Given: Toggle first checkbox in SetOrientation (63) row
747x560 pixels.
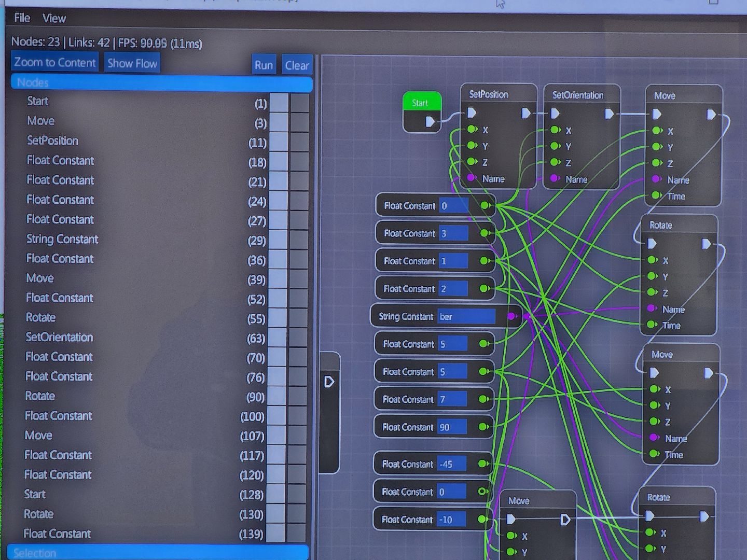Looking at the screenshot, I should click(277, 338).
